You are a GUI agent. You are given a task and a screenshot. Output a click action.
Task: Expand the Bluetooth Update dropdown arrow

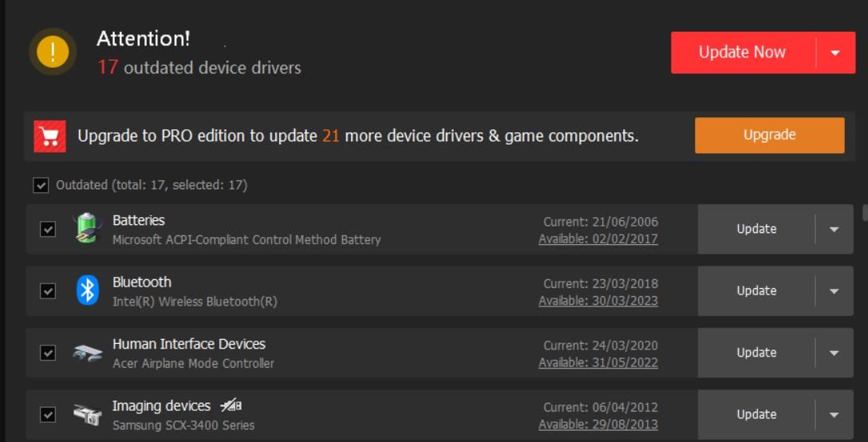[x=834, y=290]
